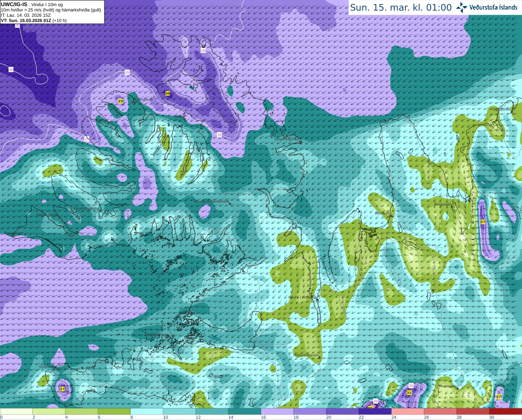Screen dimensions: 522x420
Task: Click the Bjargtangar station label
Action: coord(13,233)
